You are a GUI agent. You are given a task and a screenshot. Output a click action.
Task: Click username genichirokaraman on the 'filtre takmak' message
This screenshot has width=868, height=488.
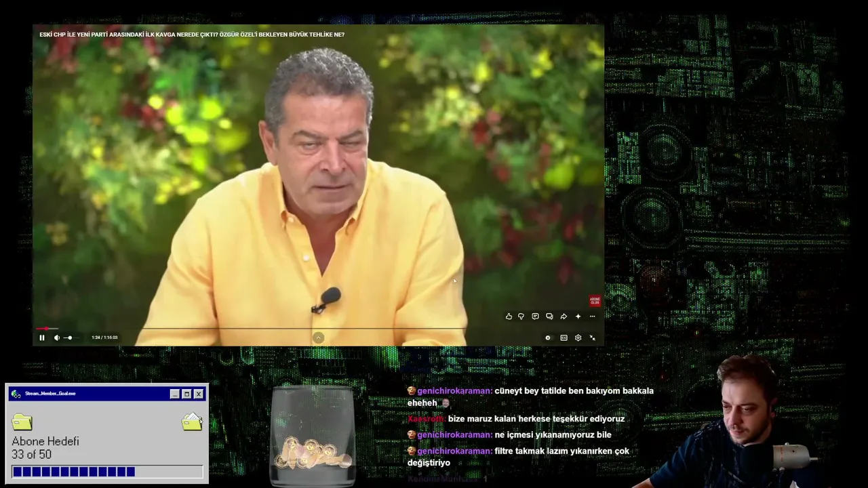point(455,451)
